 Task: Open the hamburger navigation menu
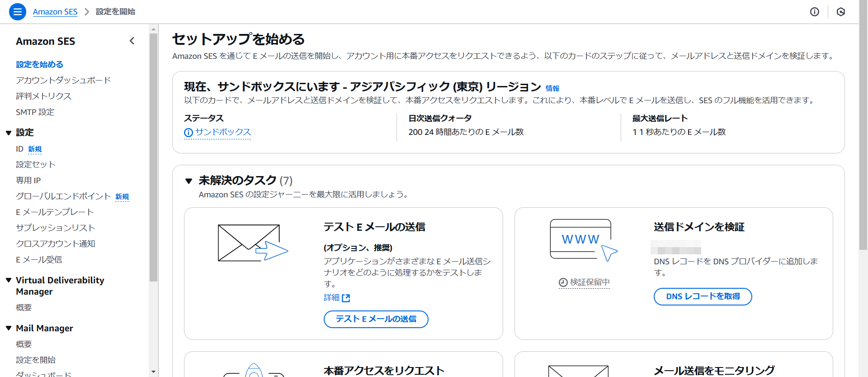(x=17, y=12)
